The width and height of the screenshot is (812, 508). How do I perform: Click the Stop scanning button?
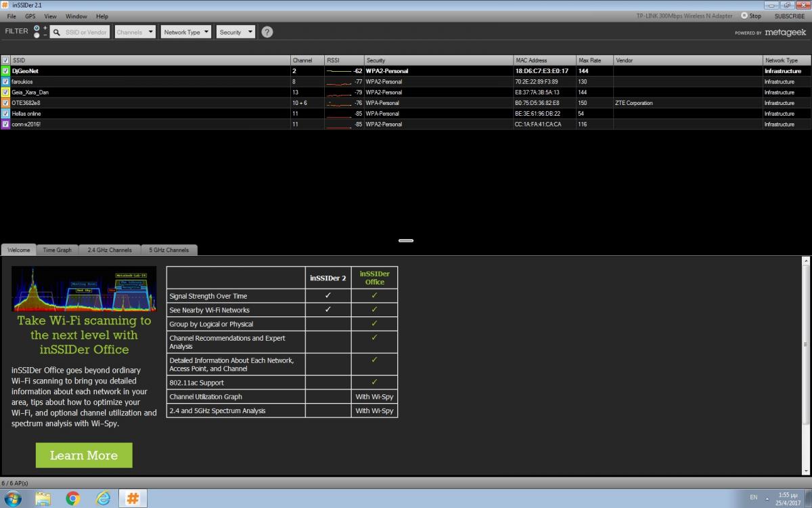click(x=751, y=16)
